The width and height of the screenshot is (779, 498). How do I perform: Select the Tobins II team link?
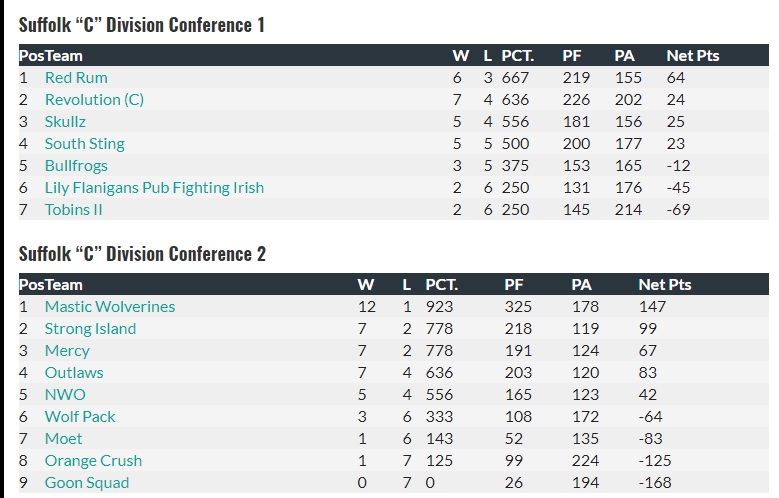74,210
